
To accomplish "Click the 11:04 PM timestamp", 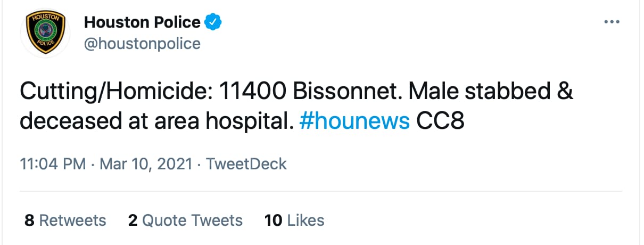I will (x=52, y=164).
